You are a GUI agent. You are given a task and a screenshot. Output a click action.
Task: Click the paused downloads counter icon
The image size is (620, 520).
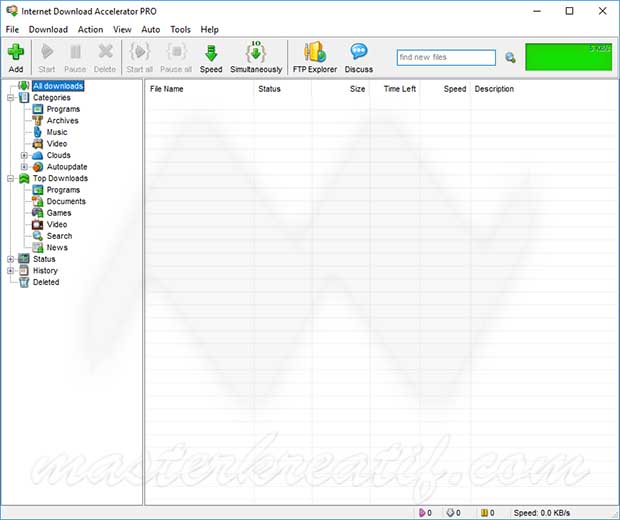pos(484,513)
